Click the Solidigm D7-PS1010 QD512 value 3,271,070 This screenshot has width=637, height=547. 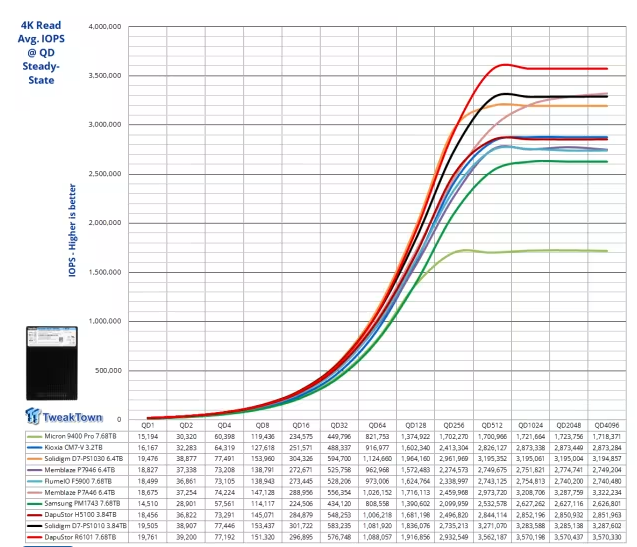[x=492, y=526]
